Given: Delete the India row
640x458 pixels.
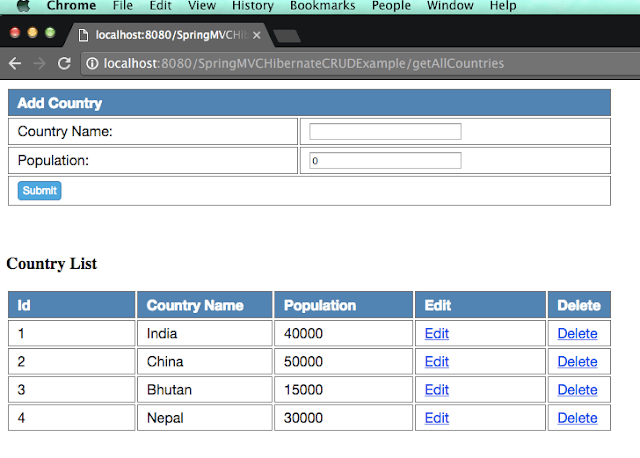Looking at the screenshot, I should [577, 334].
